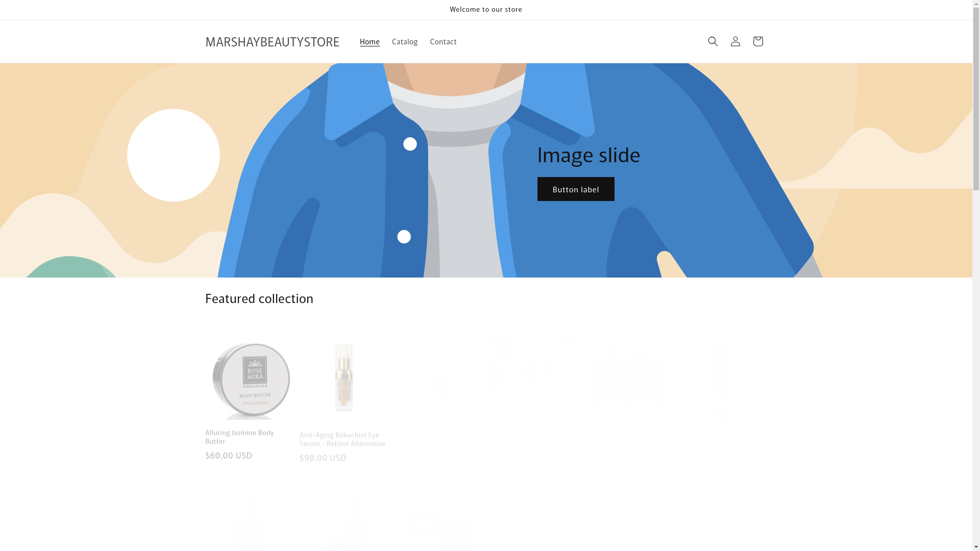Click the $98.00 USD price text
980x551 pixels.
(323, 458)
